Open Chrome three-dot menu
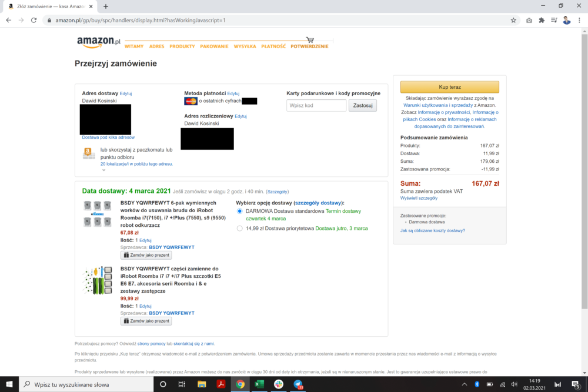Viewport: 588px width, 392px height. click(579, 20)
